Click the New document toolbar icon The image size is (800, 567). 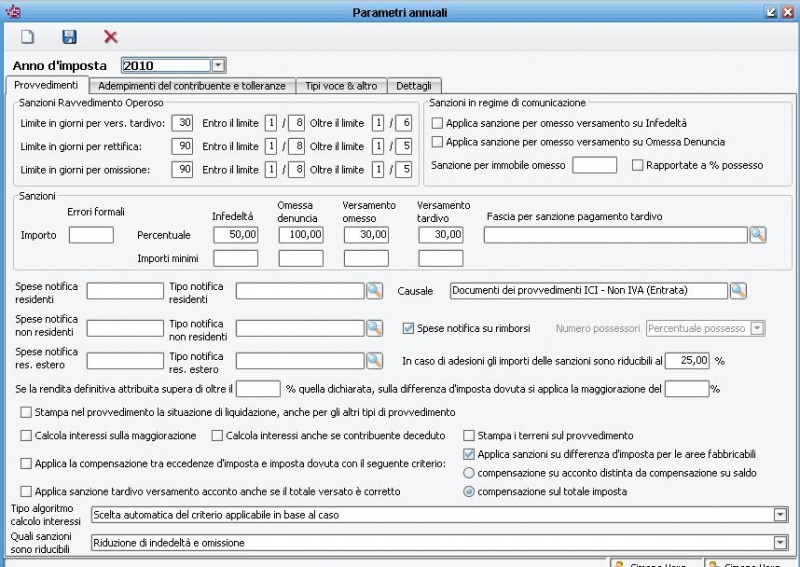tap(28, 37)
